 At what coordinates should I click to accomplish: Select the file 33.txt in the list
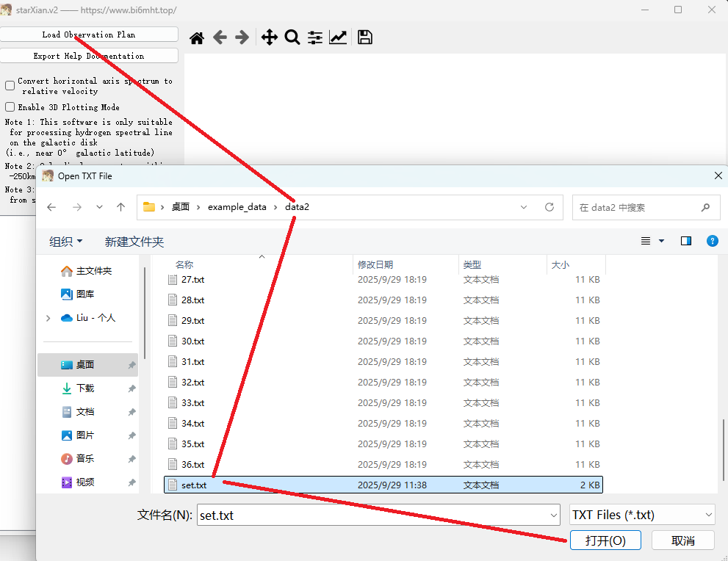coord(193,403)
